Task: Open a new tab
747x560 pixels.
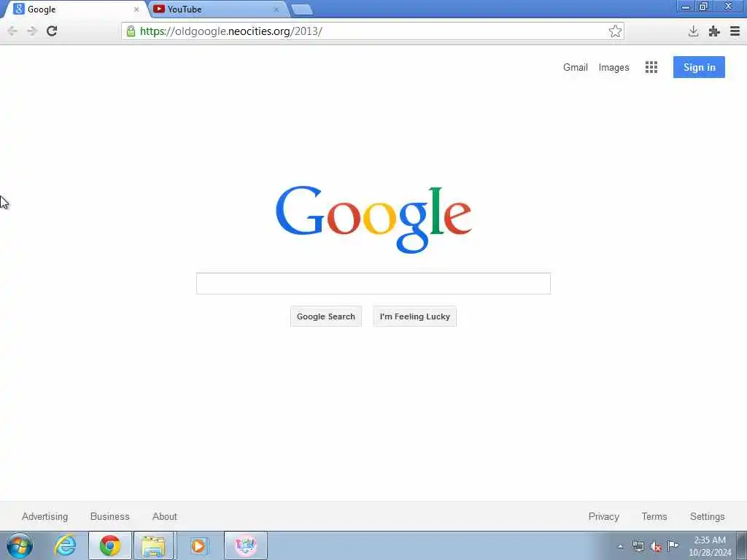Action: 301,9
